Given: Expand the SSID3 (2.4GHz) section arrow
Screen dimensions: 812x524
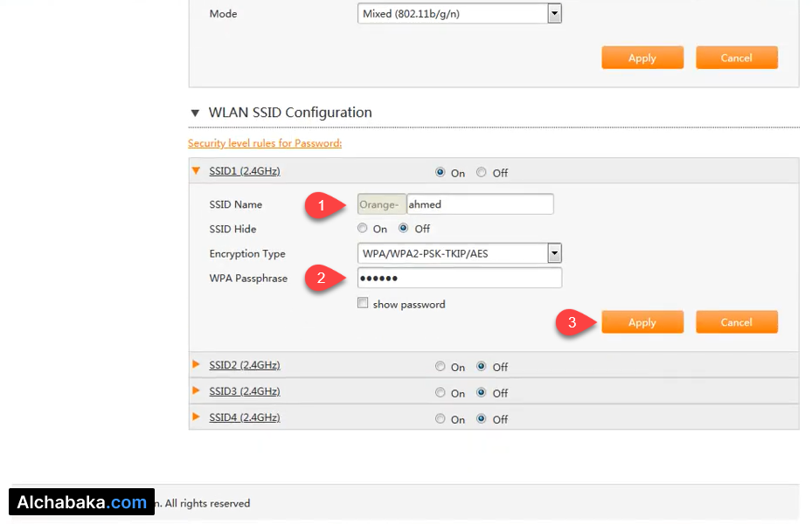Looking at the screenshot, I should click(x=197, y=391).
